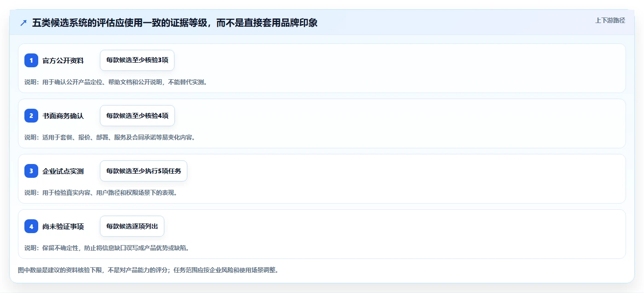Click the 每款候选至少执行5项任务 chip
The width and height of the screenshot is (644, 293).
tap(144, 171)
